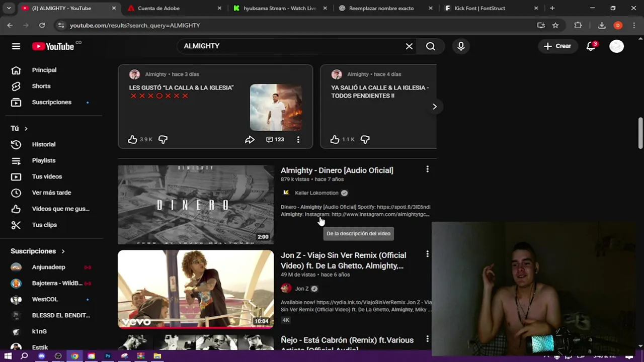Click the DINERO video thumbnail

point(196,205)
